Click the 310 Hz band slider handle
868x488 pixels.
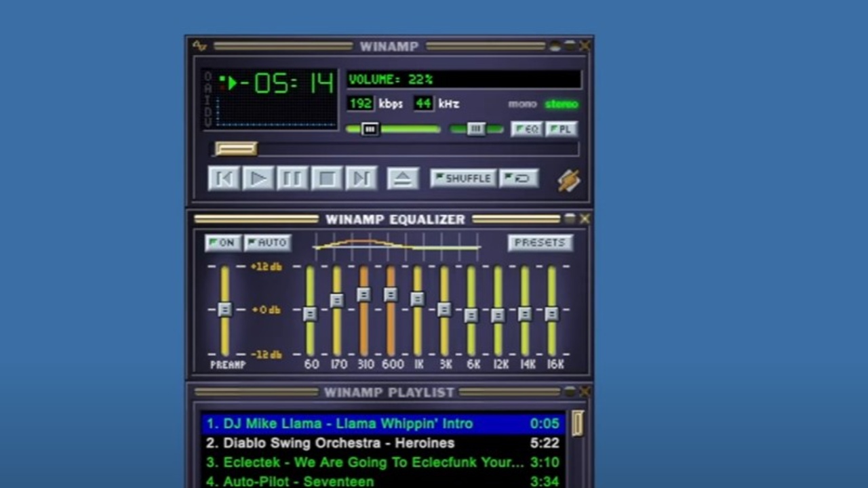click(363, 294)
